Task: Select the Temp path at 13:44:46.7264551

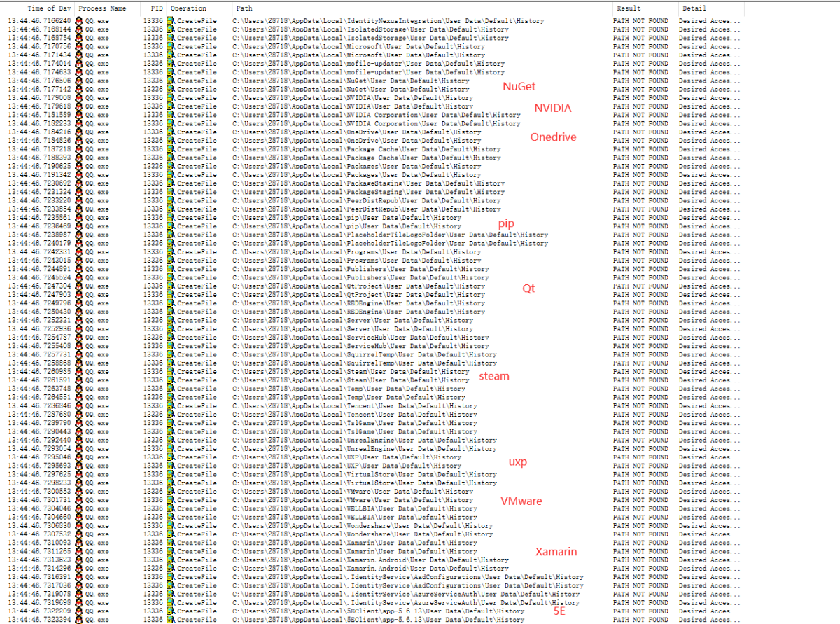Action: (349, 397)
